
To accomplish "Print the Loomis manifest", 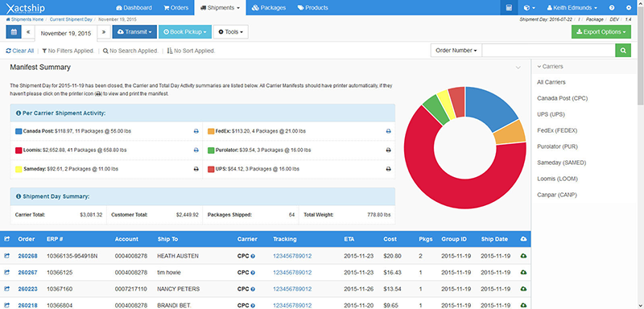I will [196, 150].
